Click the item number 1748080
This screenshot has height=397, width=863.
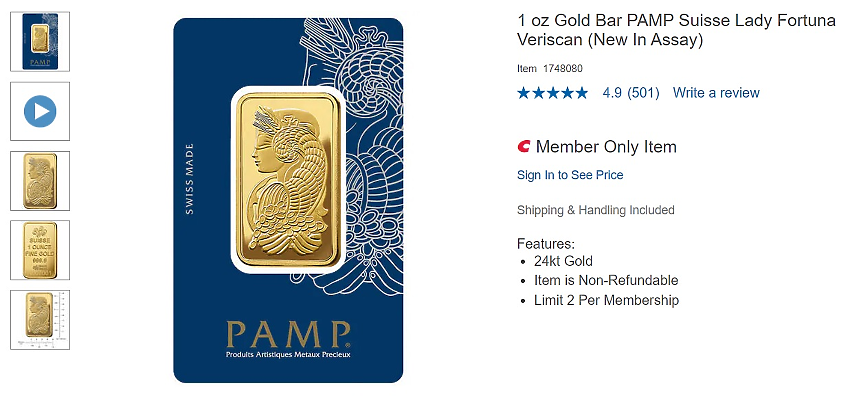(x=562, y=69)
